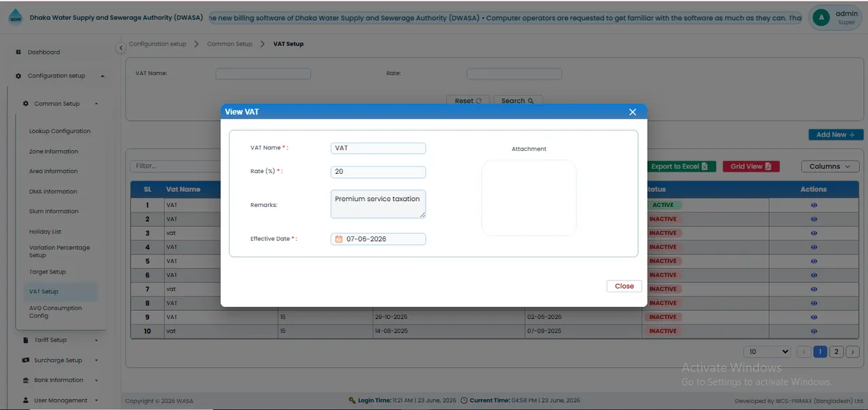View row 1 ACTIVE VAT with eye icon
Screen dimensions: 868x410
click(814, 205)
